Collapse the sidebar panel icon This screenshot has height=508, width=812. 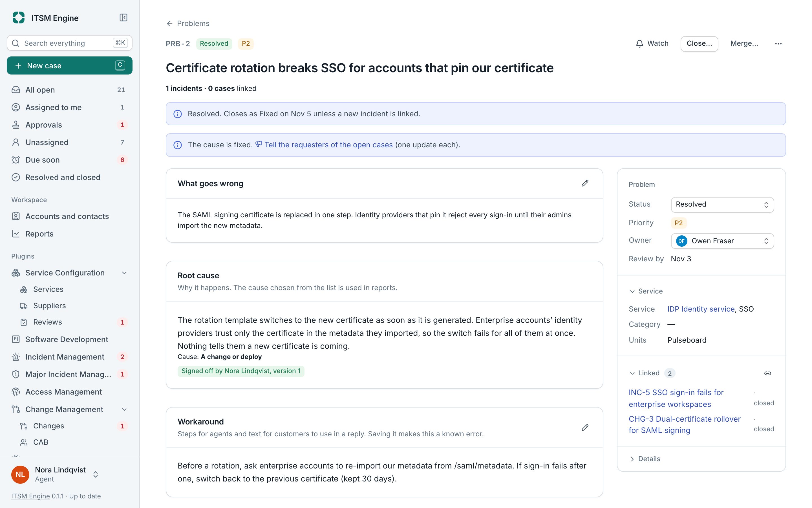tap(123, 17)
